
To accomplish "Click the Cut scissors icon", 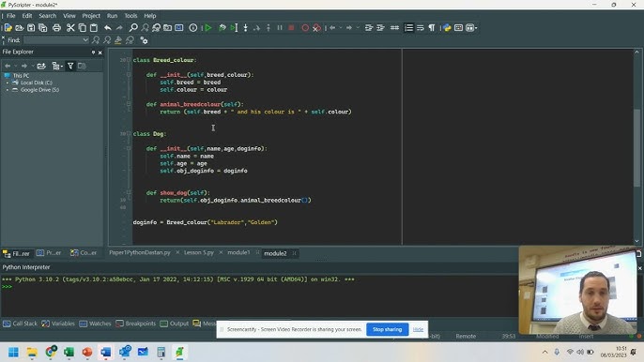I will point(70,28).
